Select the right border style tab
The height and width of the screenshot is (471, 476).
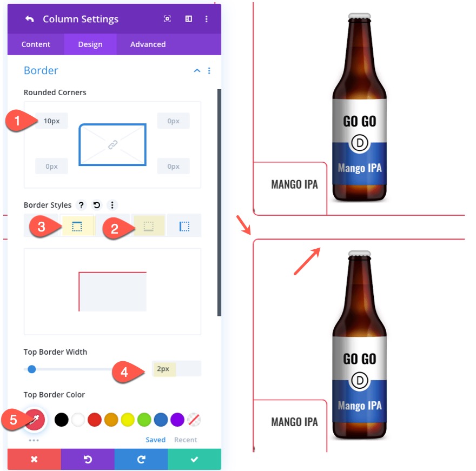(x=113, y=225)
